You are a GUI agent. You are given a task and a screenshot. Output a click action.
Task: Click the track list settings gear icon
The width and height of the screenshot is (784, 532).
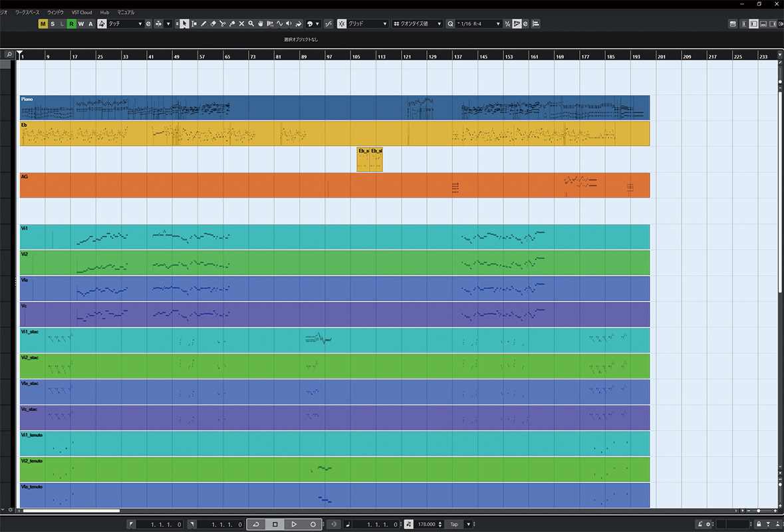(11, 510)
